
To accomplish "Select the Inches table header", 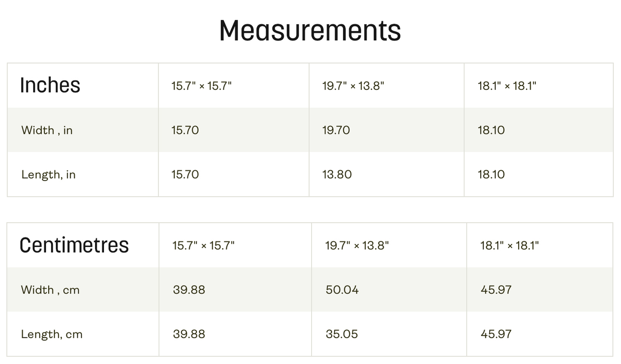I will point(50,85).
